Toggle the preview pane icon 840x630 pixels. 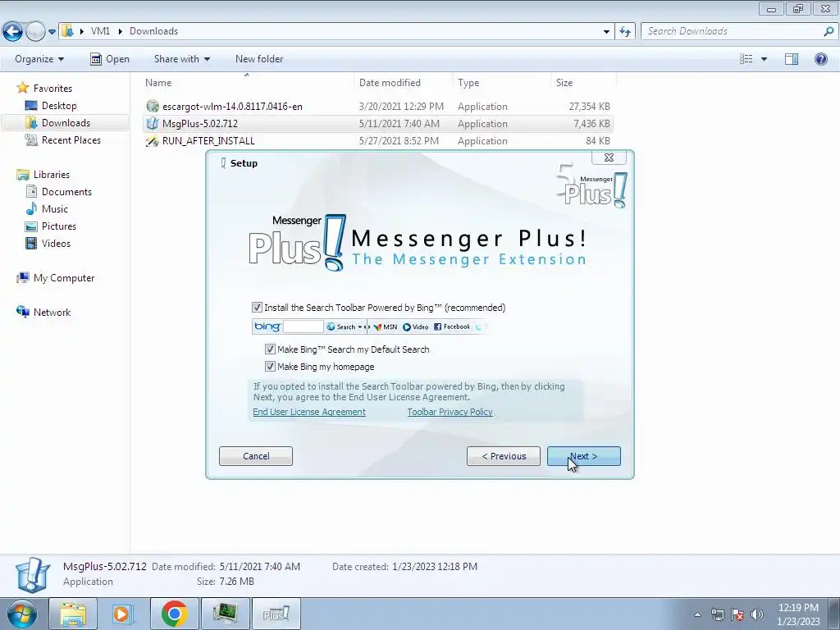pyautogui.click(x=792, y=59)
